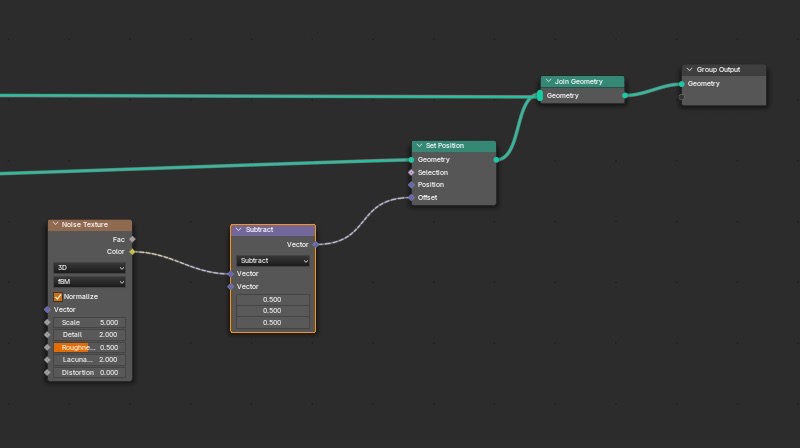Collapse the Set Position node
The image size is (800, 448).
point(419,145)
